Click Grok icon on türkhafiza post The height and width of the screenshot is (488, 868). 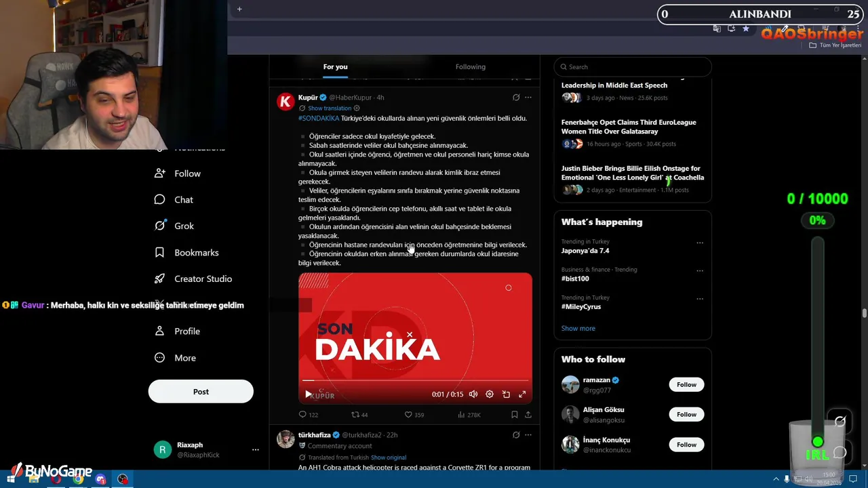coord(516,435)
